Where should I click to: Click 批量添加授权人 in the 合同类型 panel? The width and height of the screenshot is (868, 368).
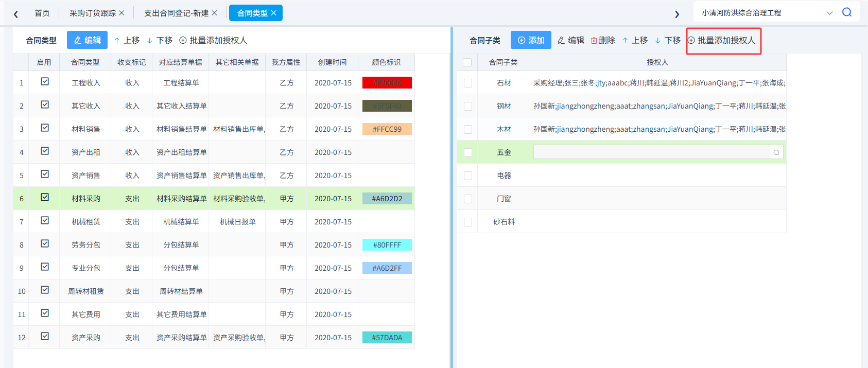coord(213,40)
